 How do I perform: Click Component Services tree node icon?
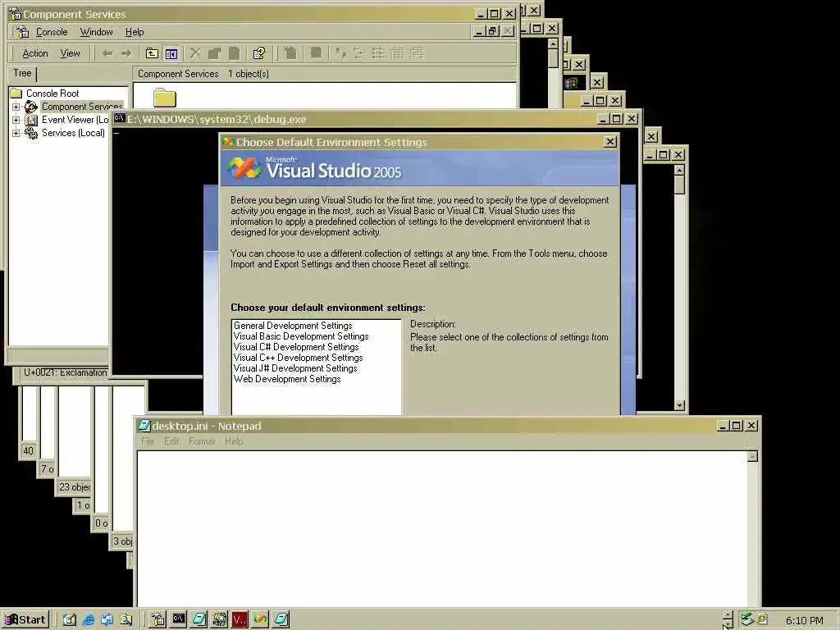tap(31, 107)
